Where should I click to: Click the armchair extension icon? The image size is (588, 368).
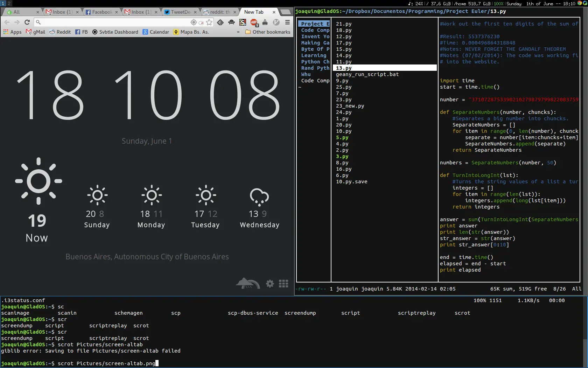point(231,22)
